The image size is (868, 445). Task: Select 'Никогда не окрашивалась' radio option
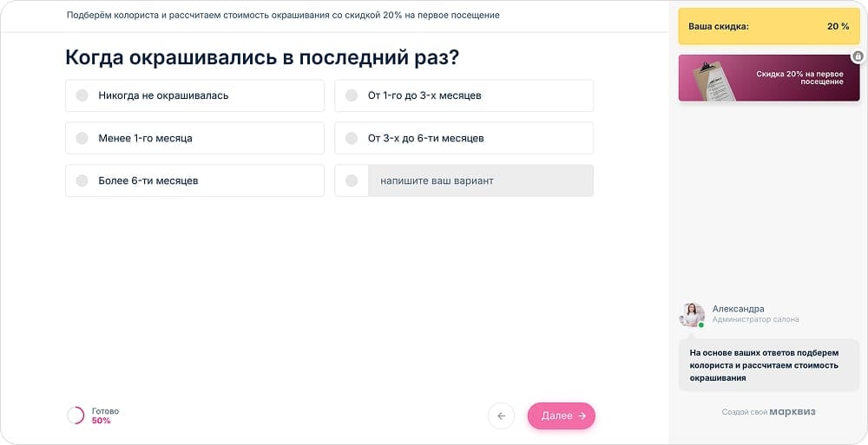194,95
